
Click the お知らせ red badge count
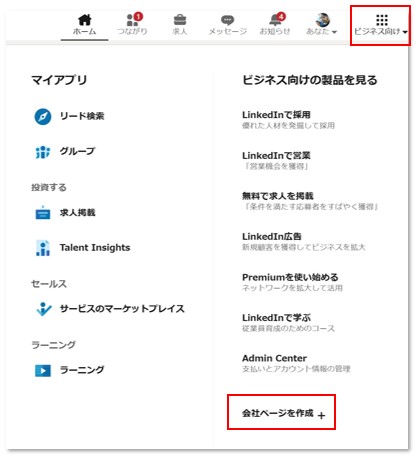(281, 16)
